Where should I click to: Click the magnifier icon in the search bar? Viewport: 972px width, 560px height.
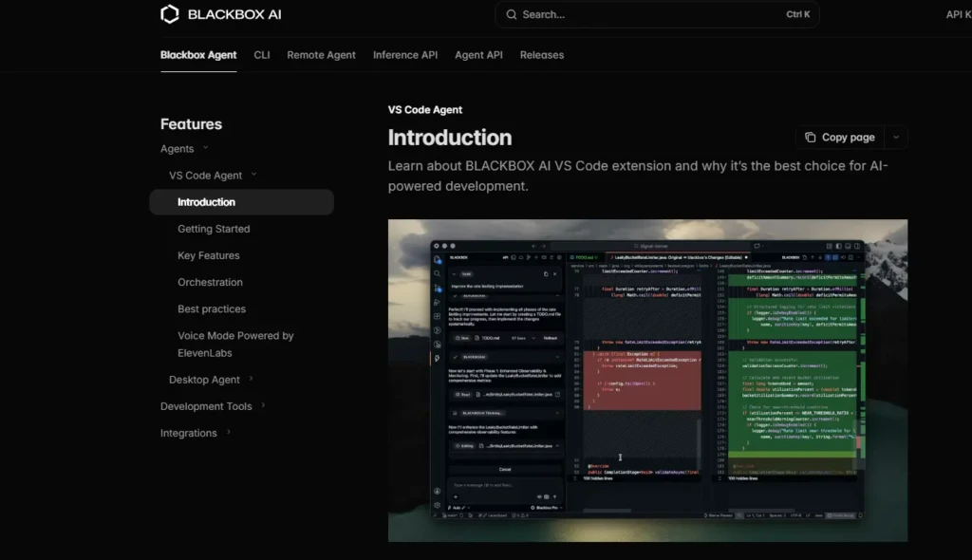pyautogui.click(x=512, y=14)
